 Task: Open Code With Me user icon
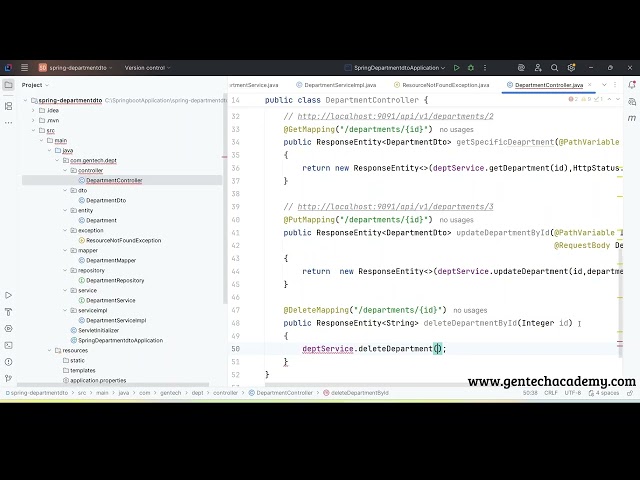538,68
